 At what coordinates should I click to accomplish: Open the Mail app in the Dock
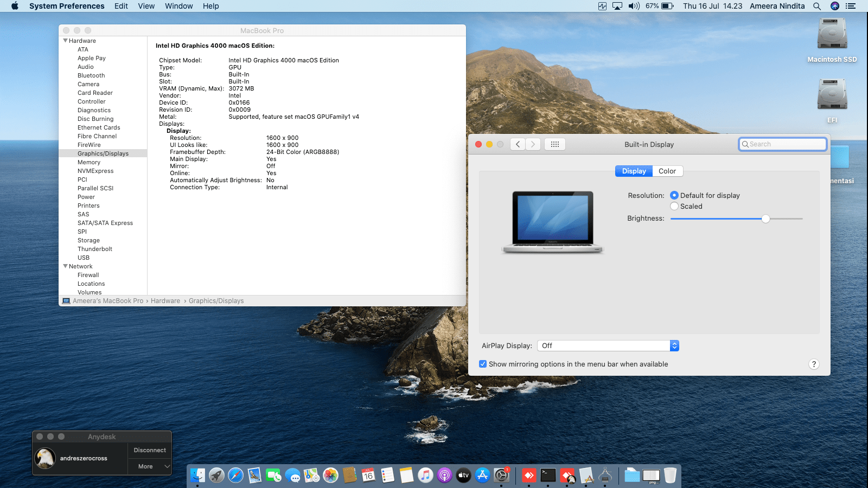pyautogui.click(x=254, y=476)
